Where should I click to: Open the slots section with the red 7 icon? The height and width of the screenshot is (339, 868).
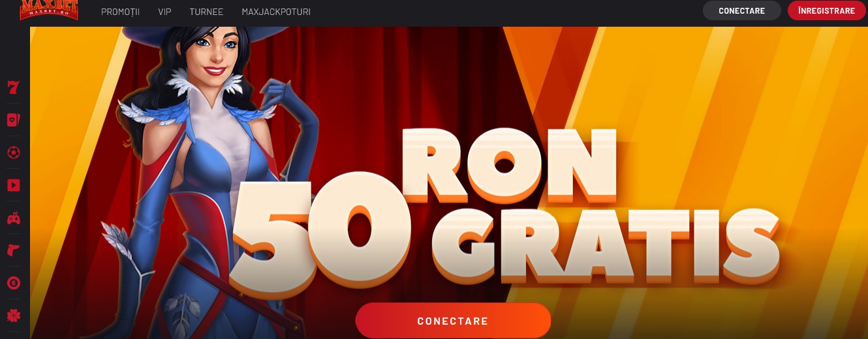13,87
